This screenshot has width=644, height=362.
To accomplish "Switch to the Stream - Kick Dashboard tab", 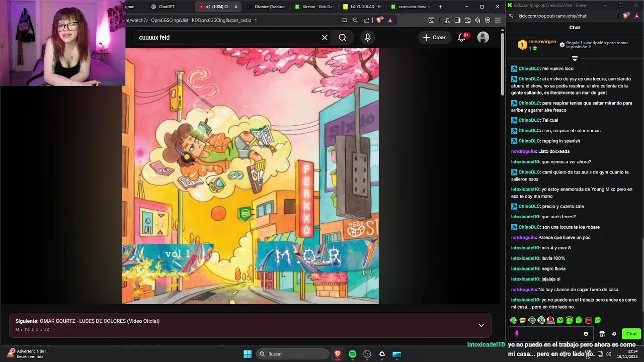I will (x=314, y=7).
